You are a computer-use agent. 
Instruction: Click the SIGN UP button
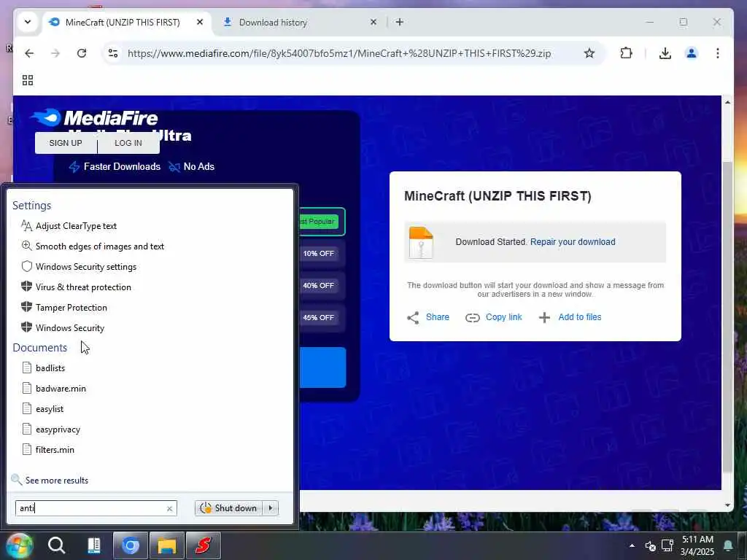pyautogui.click(x=66, y=143)
